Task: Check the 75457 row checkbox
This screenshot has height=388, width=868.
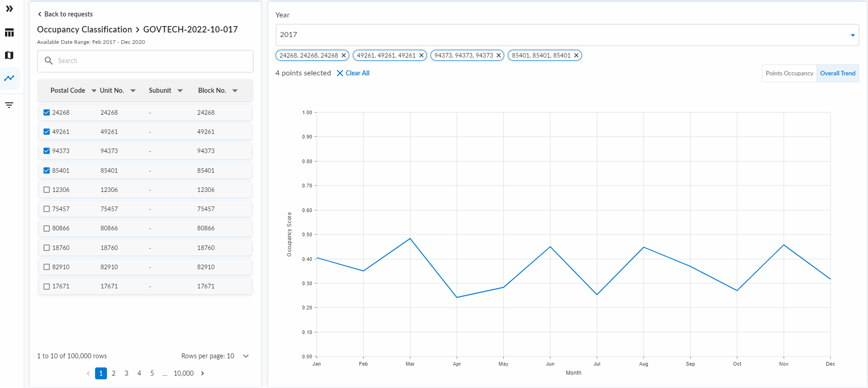Action: coord(47,209)
